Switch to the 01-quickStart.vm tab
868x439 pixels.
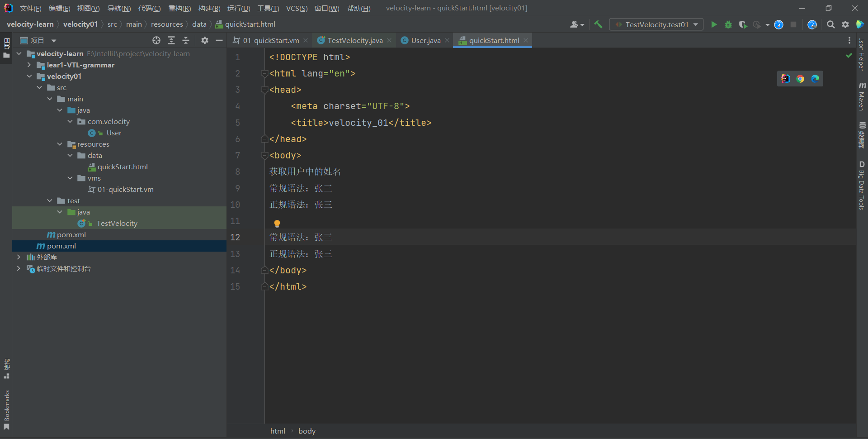(271, 40)
